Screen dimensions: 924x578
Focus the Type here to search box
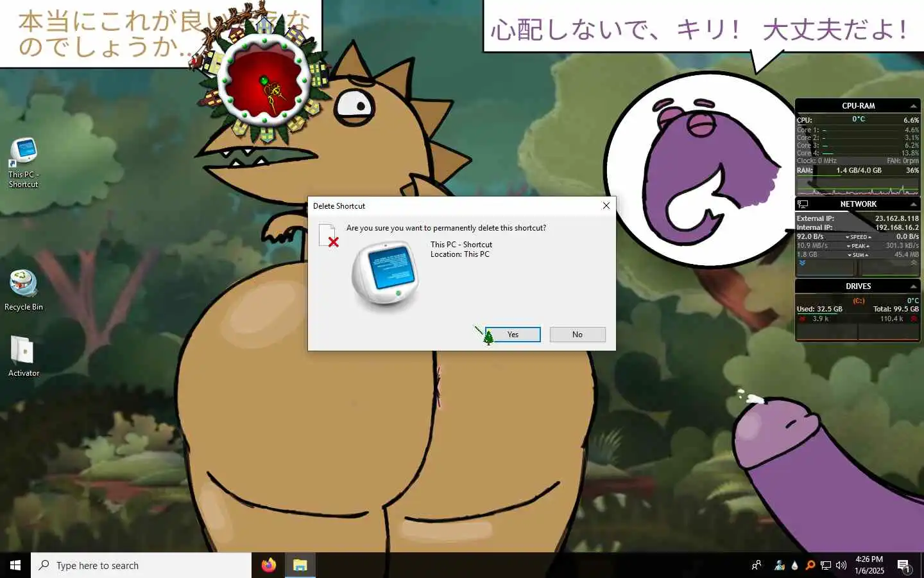click(x=141, y=565)
